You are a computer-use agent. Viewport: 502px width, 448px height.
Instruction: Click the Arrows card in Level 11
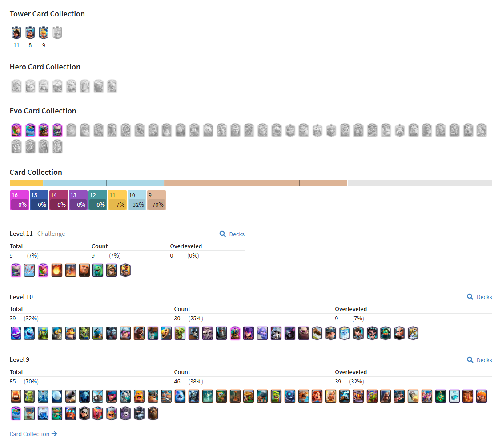tap(29, 270)
